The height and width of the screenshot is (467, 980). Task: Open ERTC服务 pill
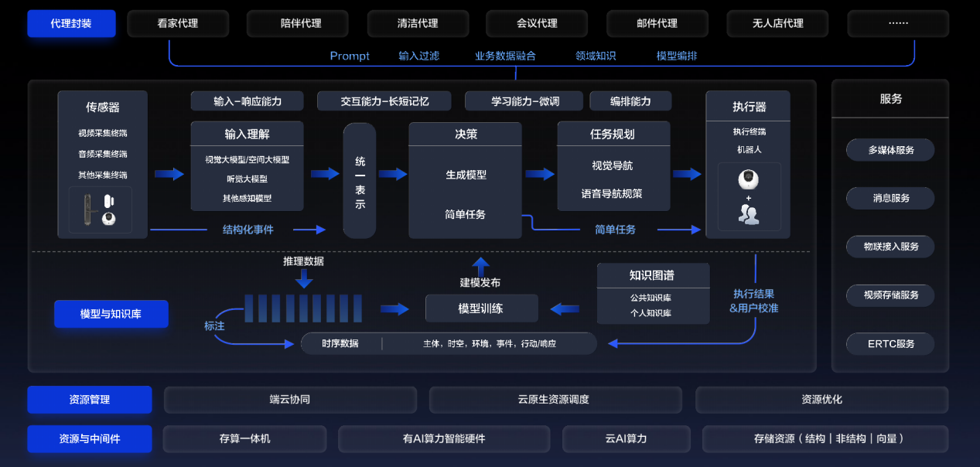coord(890,343)
